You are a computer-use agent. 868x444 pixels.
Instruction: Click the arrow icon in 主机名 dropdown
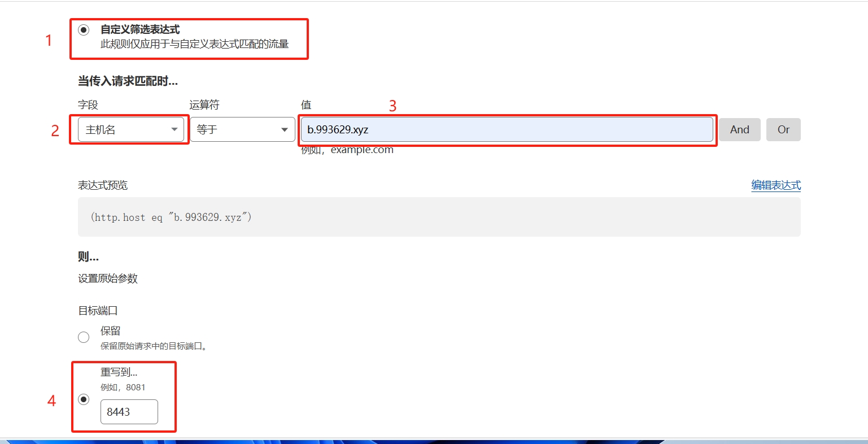[174, 130]
